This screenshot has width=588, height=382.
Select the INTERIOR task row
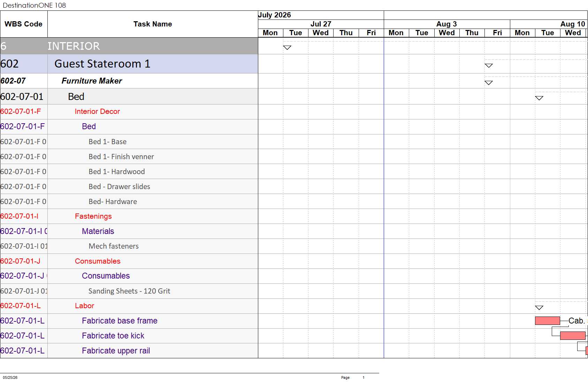click(129, 46)
